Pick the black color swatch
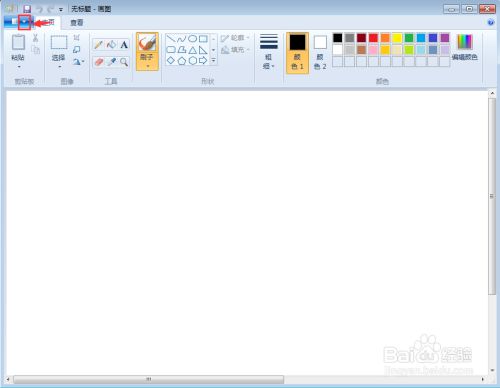This screenshot has width=500, height=388. click(337, 38)
